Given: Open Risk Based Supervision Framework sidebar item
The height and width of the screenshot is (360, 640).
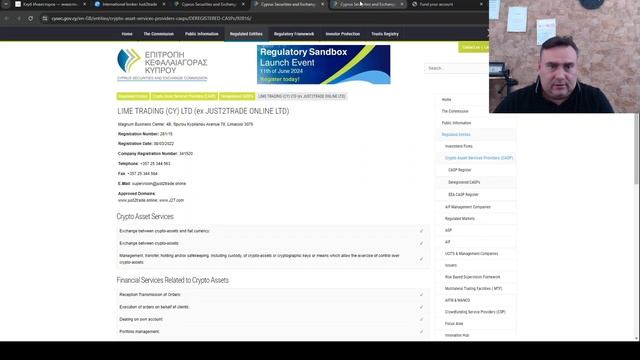Looking at the screenshot, I should (473, 277).
